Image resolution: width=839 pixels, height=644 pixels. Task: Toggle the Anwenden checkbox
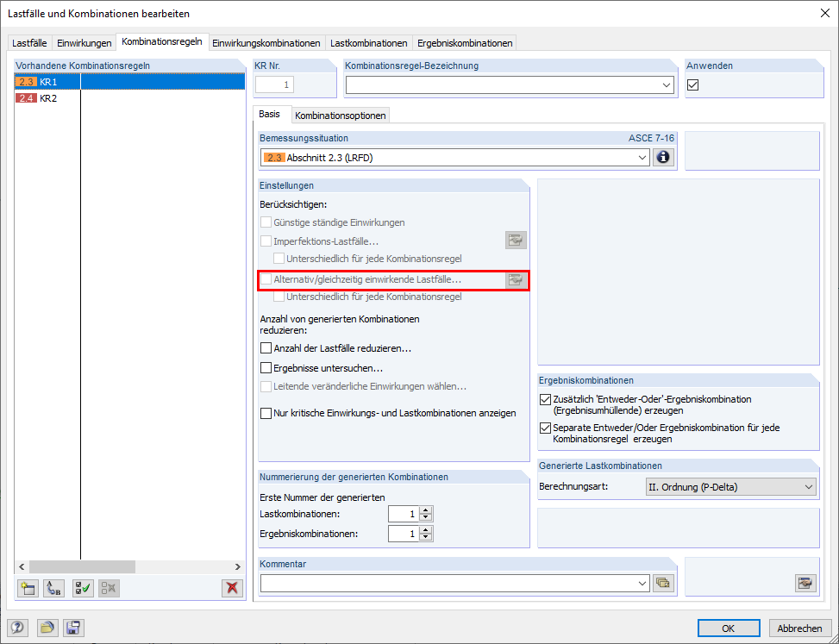[x=693, y=85]
